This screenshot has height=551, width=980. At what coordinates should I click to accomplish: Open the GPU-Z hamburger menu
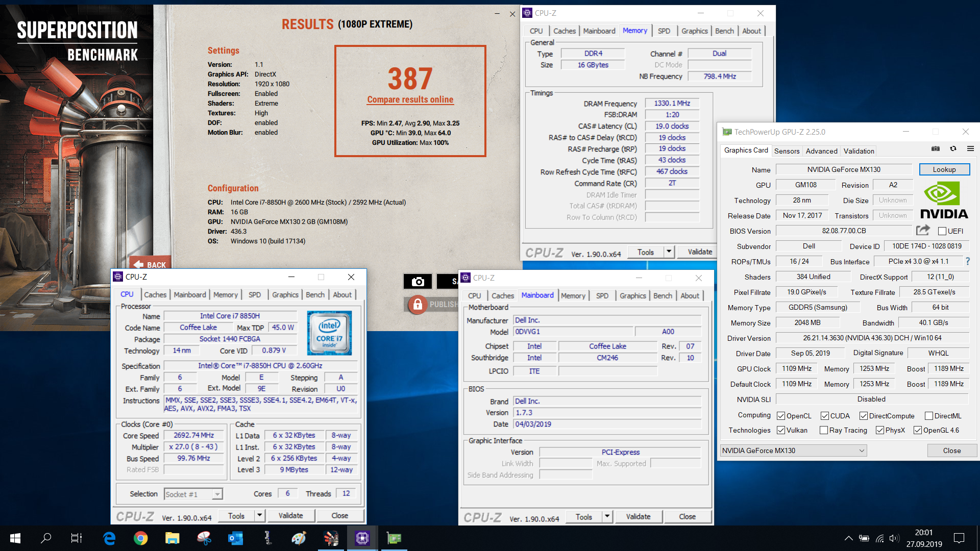tap(970, 149)
